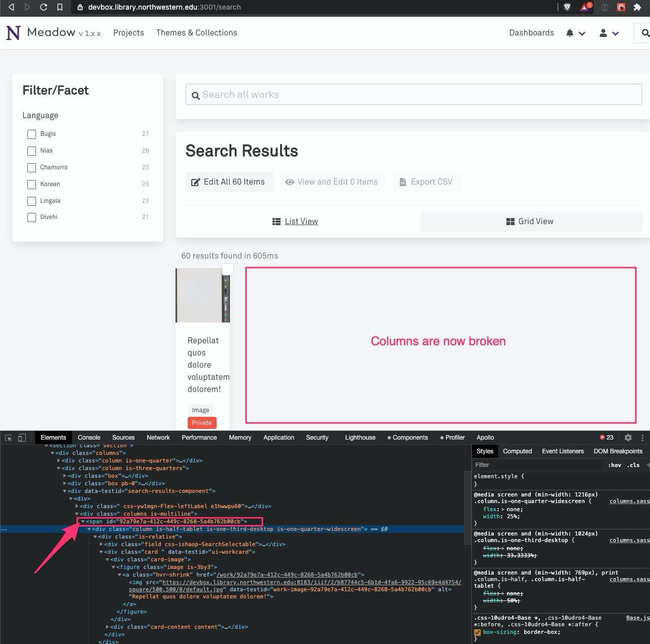Switch to the Sources tab
This screenshot has width=650, height=644.
123,438
